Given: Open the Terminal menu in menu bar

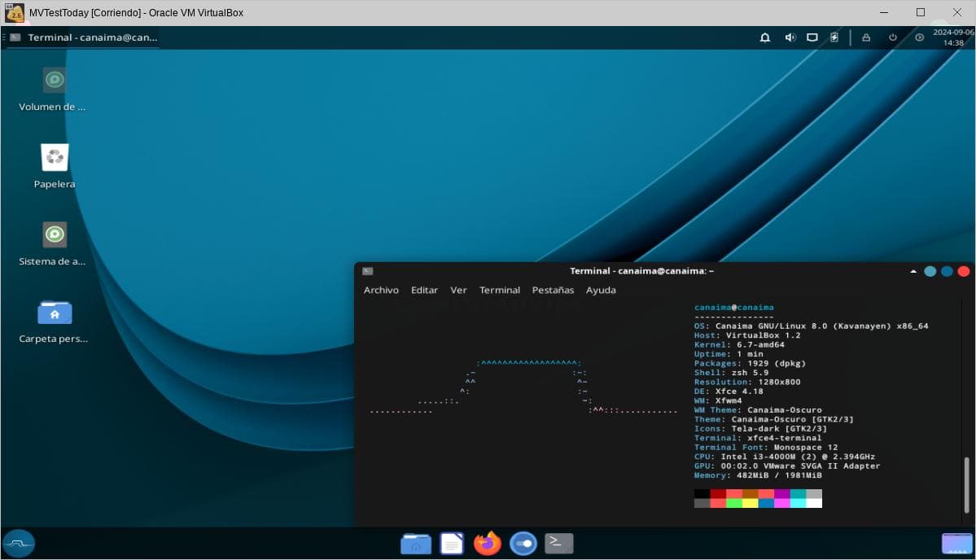Looking at the screenshot, I should (500, 290).
